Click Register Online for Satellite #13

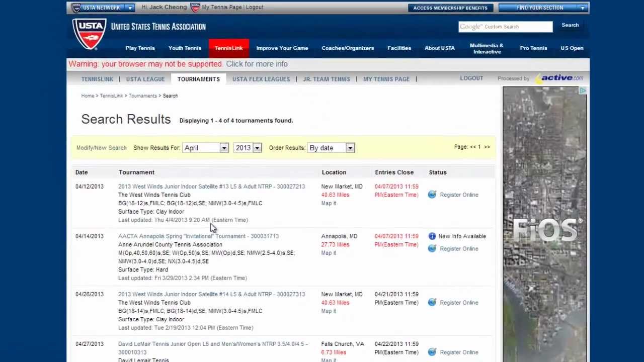coord(459,195)
